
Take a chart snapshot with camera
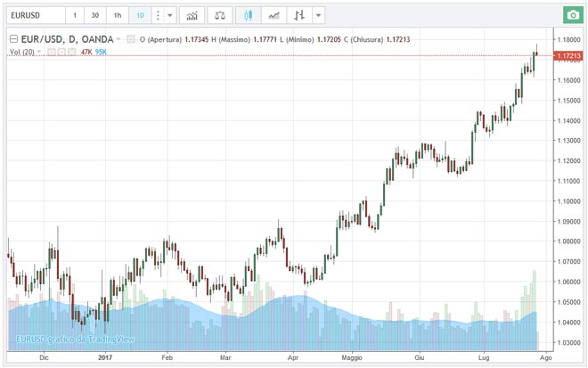click(x=572, y=16)
